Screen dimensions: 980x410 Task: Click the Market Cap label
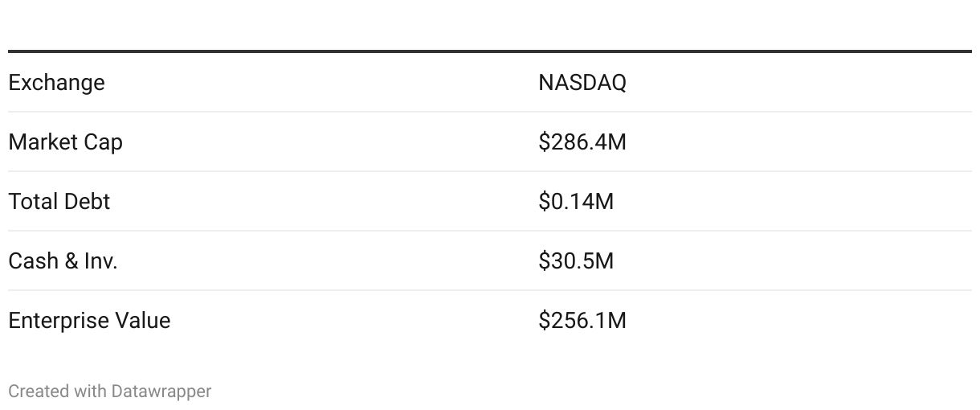coord(65,142)
